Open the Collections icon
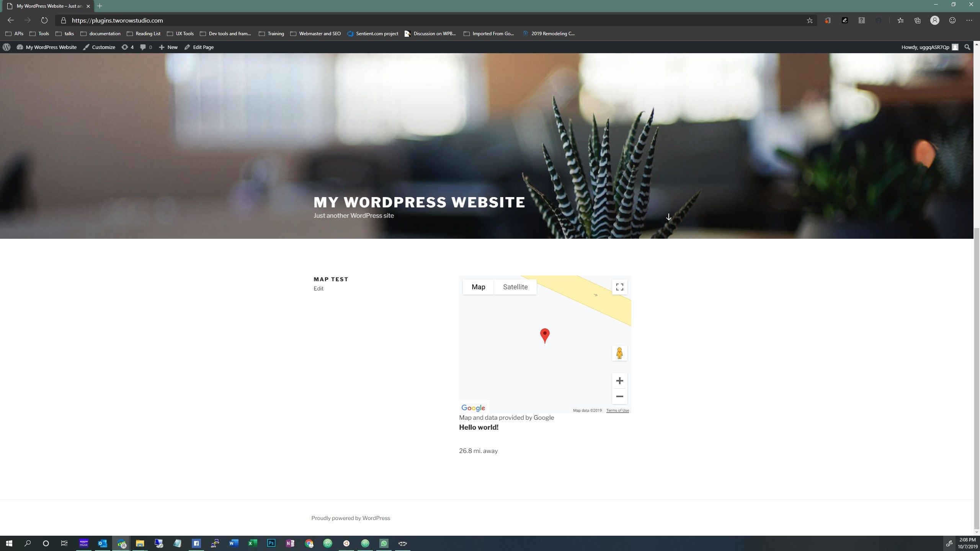 coord(918,21)
